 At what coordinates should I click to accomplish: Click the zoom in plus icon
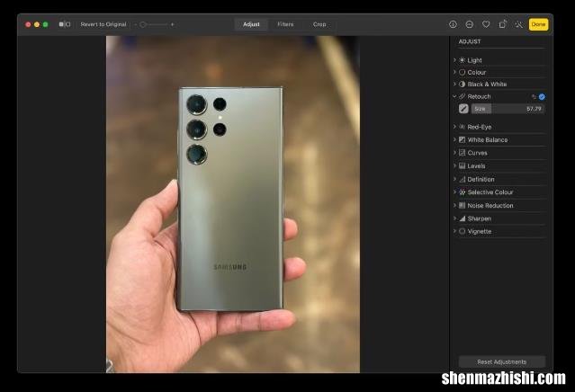coord(172,24)
